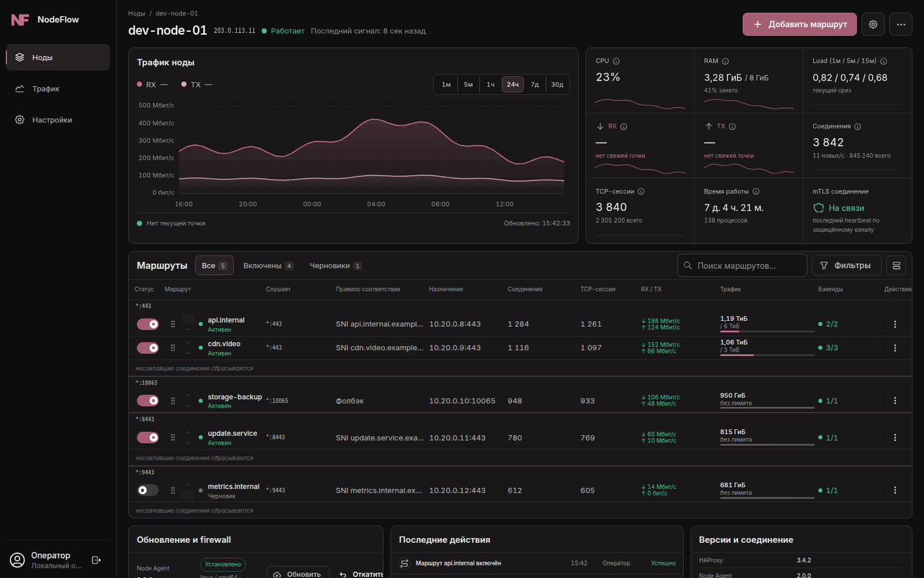Screen dimensions: 924x578
Task: Grab the drag handle for cdn.video route
Action: [x=173, y=348]
